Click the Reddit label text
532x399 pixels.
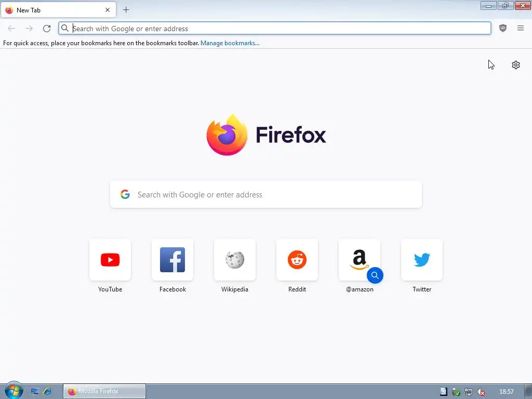(297, 289)
